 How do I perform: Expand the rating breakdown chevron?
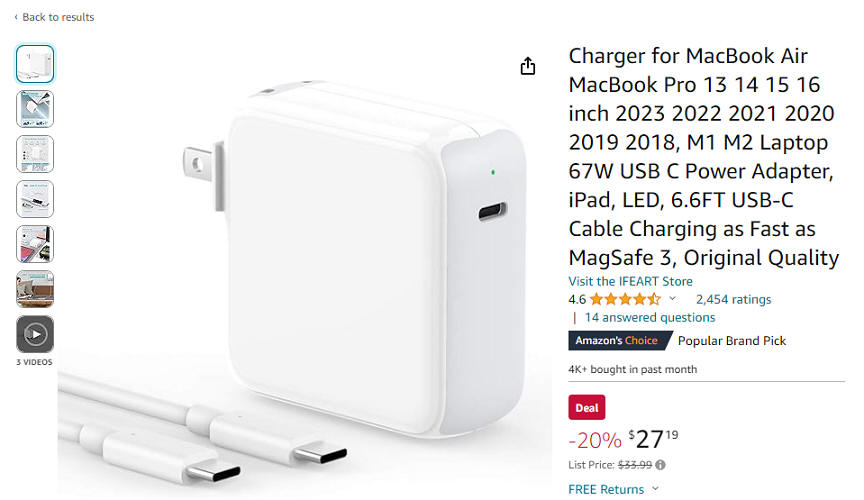click(x=672, y=299)
